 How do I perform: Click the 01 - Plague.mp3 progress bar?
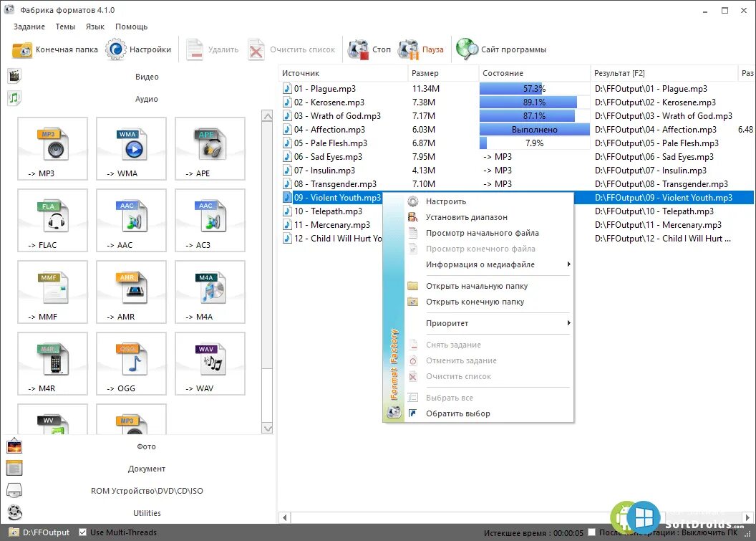click(534, 89)
